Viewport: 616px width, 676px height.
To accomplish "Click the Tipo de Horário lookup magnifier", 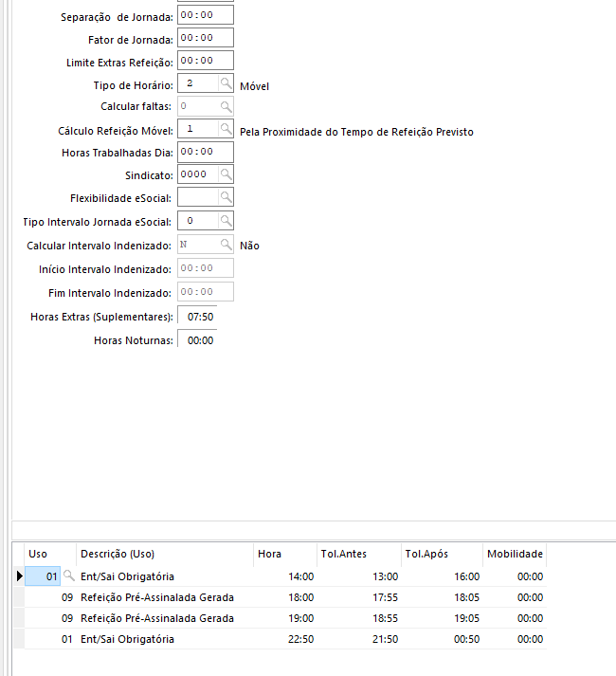I will [226, 84].
